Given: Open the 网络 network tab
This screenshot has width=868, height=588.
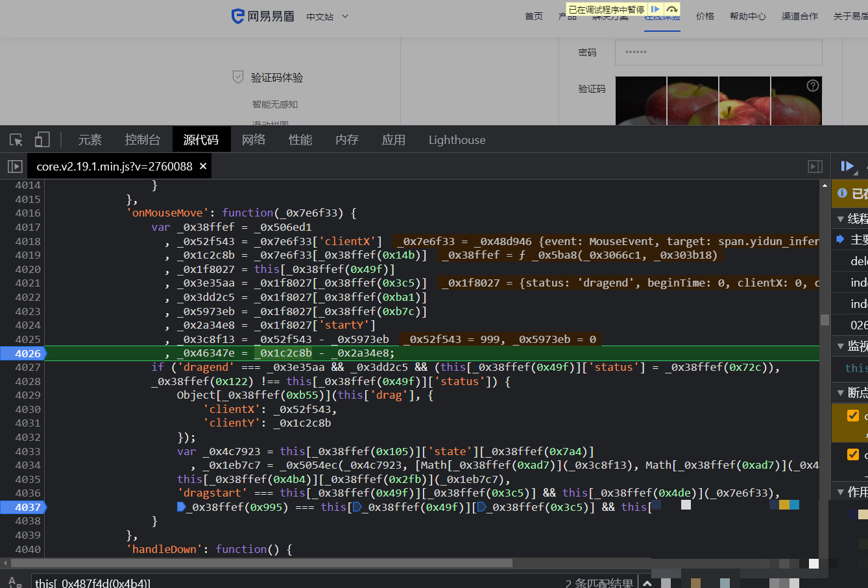Looking at the screenshot, I should click(x=253, y=140).
